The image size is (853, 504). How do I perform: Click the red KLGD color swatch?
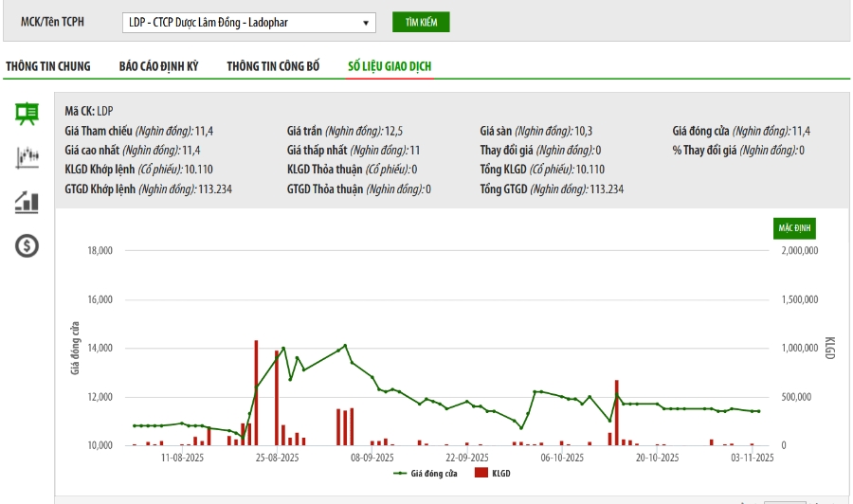click(481, 473)
